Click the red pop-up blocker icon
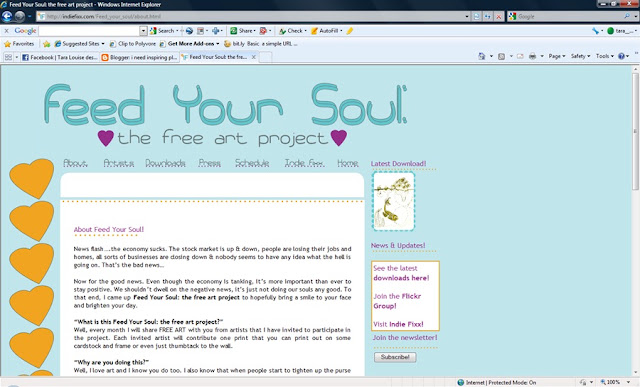The height and width of the screenshot is (387, 640). [x=263, y=31]
